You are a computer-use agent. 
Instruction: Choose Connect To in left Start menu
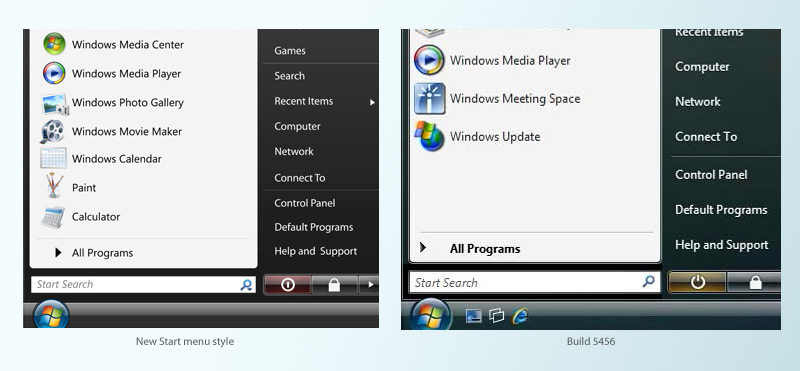(299, 178)
